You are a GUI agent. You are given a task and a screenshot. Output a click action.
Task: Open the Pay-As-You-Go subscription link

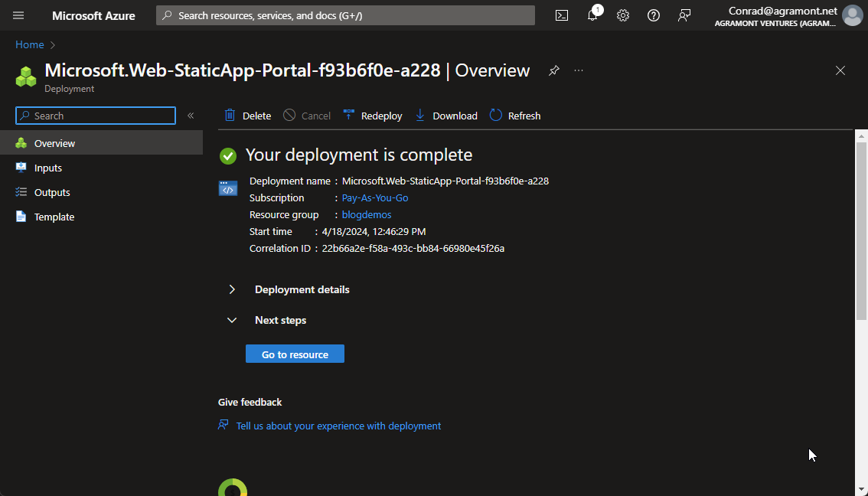375,197
